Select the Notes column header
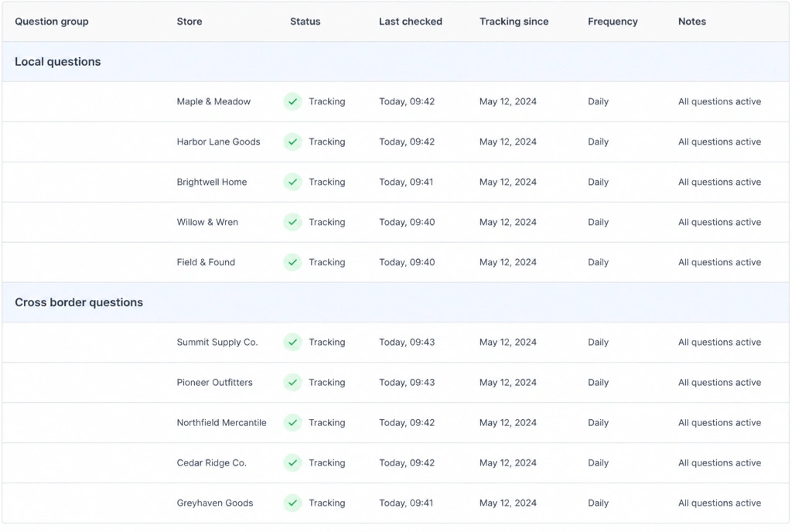The width and height of the screenshot is (792, 532). (x=692, y=22)
